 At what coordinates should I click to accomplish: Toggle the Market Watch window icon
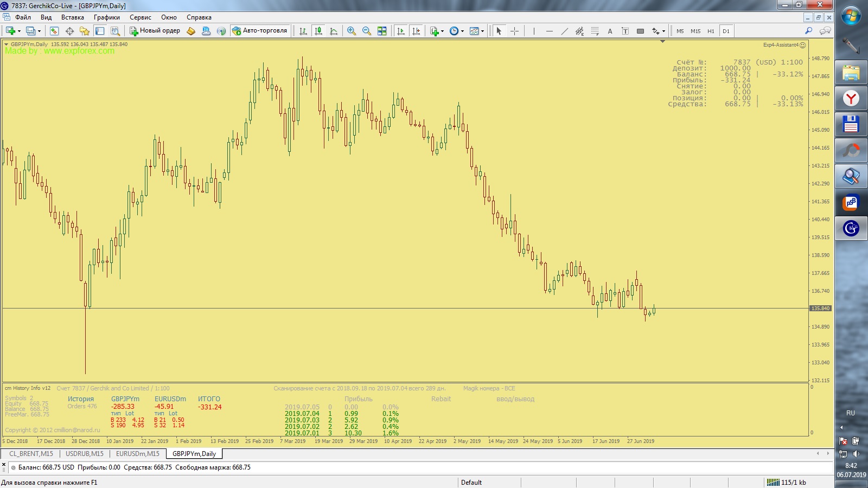pos(54,31)
